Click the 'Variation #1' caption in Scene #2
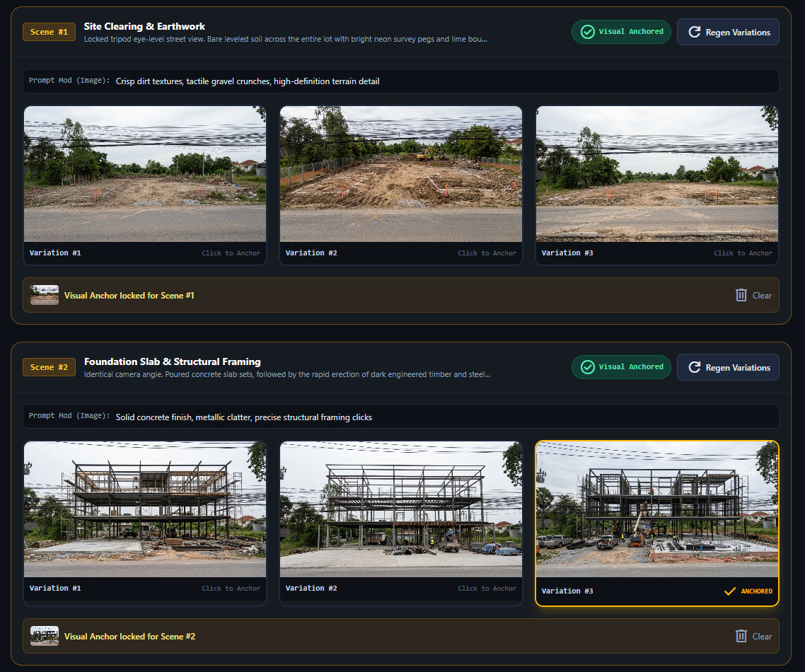This screenshot has height=672, width=805. 55,589
